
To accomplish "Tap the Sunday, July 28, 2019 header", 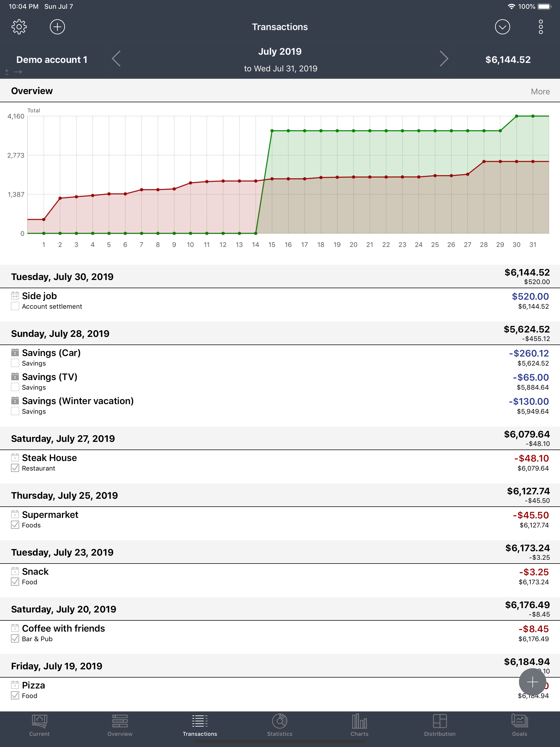I will tap(280, 333).
